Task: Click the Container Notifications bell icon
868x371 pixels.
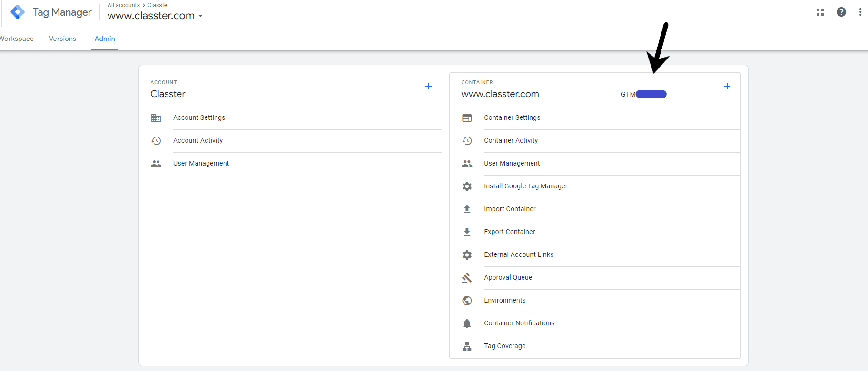Action: 467,323
